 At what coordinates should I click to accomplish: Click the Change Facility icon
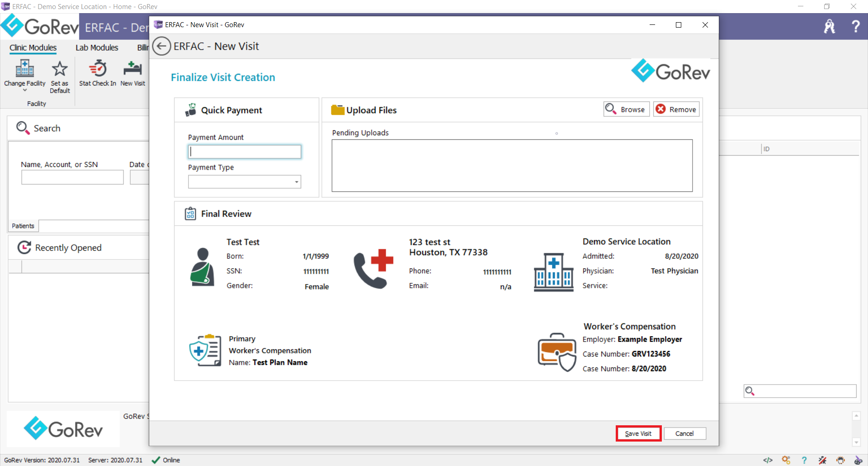pyautogui.click(x=25, y=68)
